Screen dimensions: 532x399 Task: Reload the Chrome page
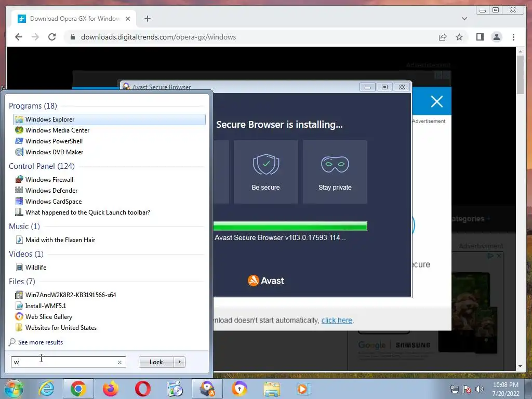click(x=52, y=37)
